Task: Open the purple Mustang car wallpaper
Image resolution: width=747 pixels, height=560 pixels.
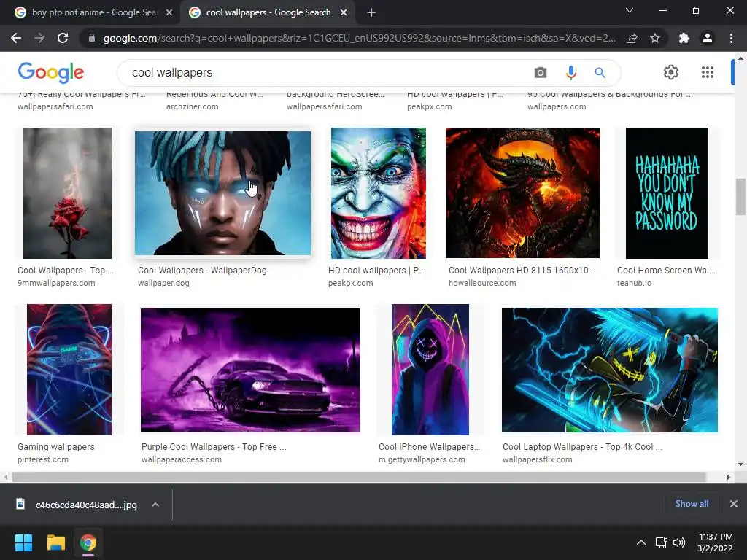Action: tap(250, 370)
